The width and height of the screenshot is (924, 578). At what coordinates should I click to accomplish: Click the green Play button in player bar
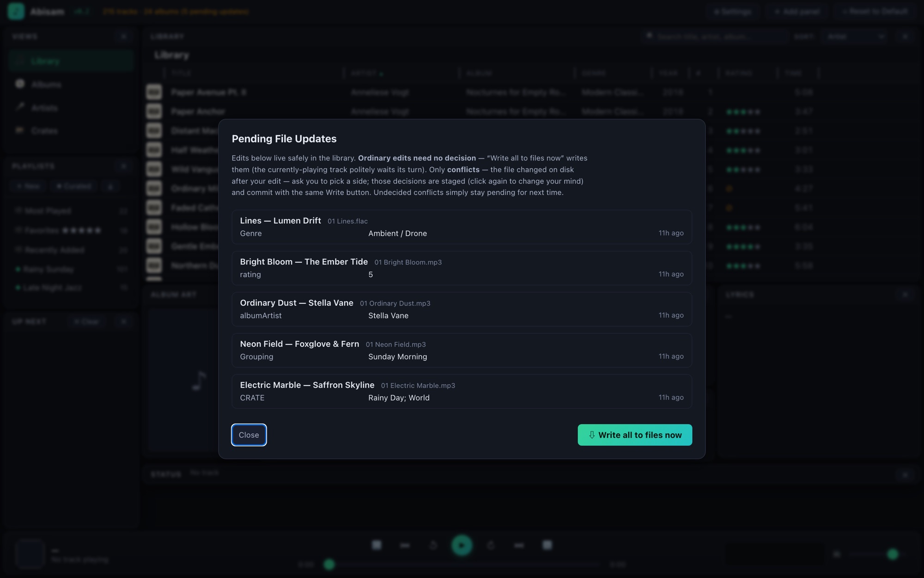(x=462, y=545)
